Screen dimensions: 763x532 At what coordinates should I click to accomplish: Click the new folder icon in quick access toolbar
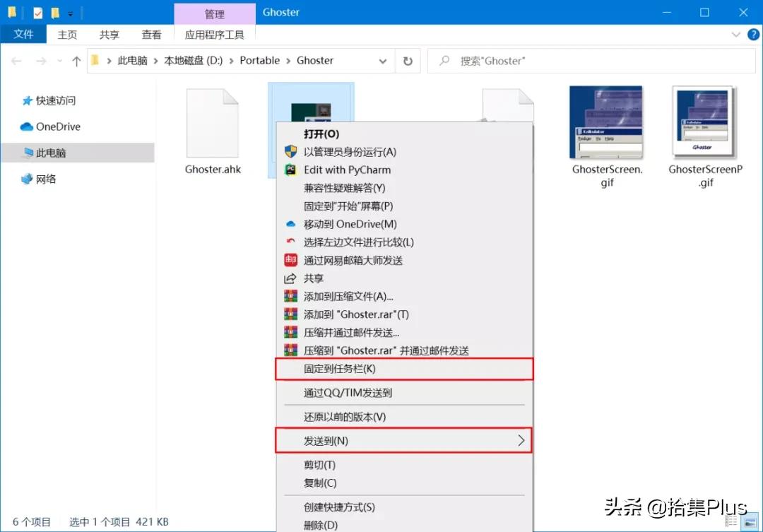click(55, 11)
